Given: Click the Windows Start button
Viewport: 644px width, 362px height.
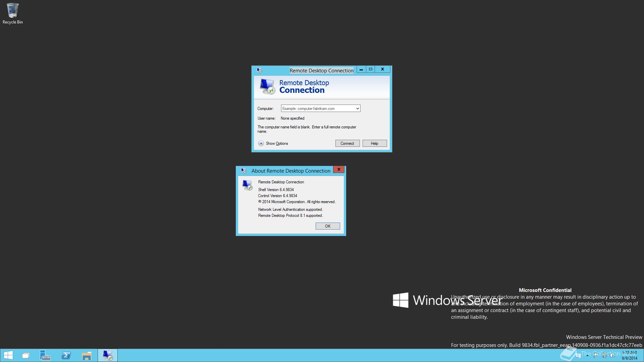Looking at the screenshot, I should tap(8, 355).
